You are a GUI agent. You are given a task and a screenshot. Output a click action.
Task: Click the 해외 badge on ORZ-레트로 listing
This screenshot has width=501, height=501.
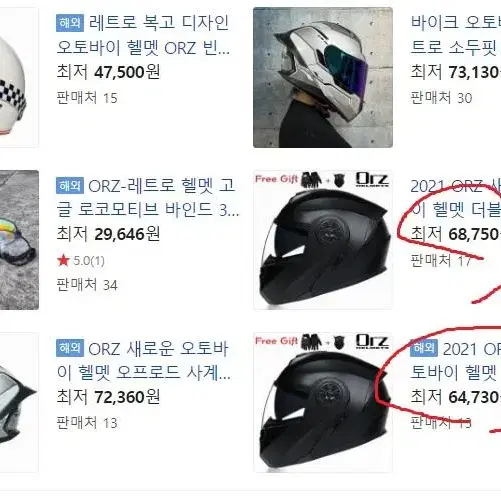tap(70, 185)
